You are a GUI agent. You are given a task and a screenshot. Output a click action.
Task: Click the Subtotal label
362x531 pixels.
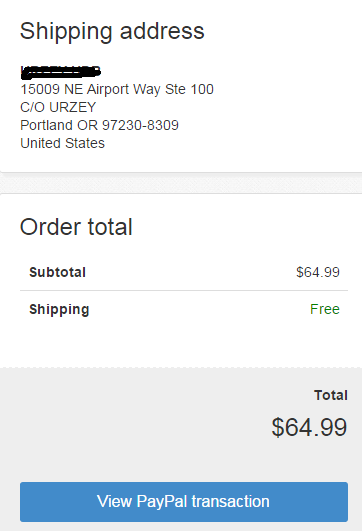point(57,272)
